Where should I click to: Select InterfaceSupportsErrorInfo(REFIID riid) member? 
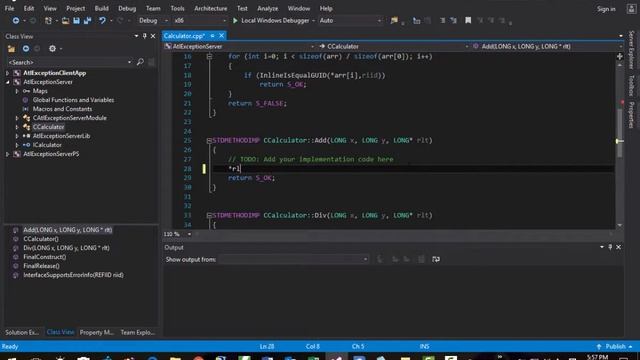point(73,275)
